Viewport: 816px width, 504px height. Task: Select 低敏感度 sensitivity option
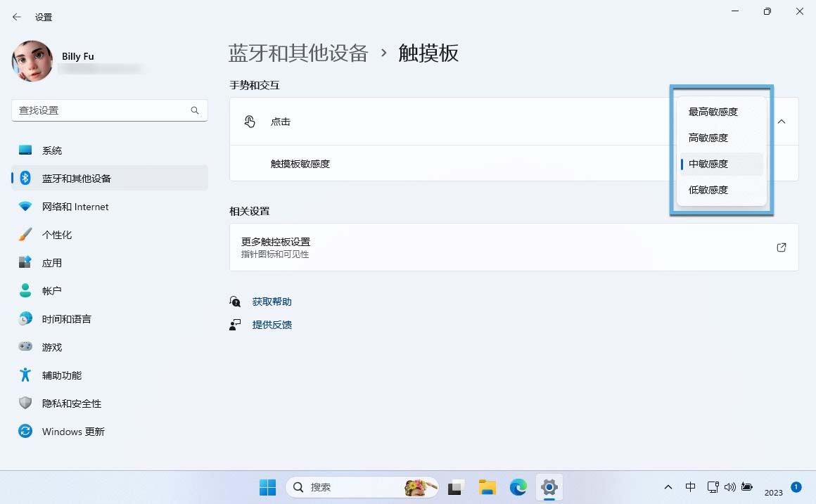[708, 189]
